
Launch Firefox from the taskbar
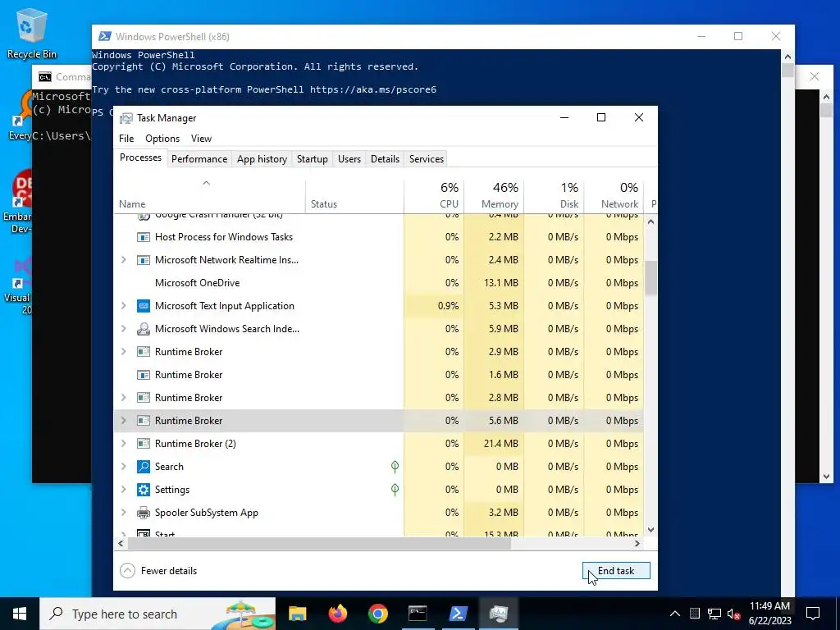pyautogui.click(x=337, y=614)
